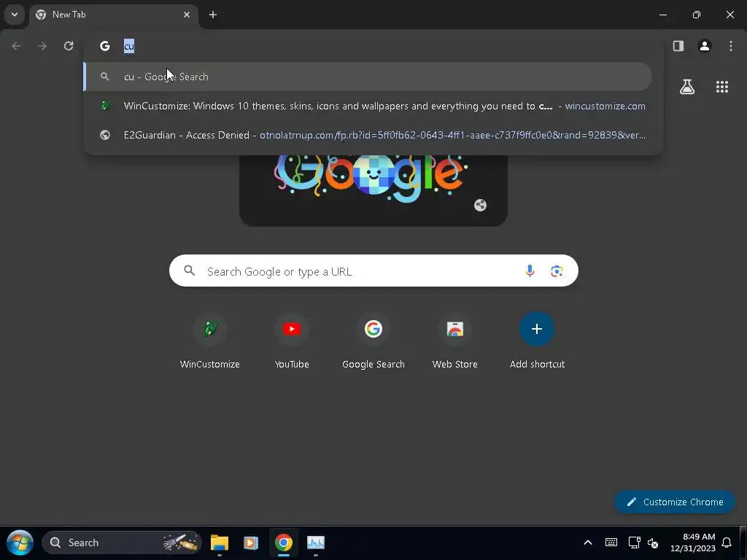Open the tab search dropdown arrow
Viewport: 747px width, 560px height.
point(15,15)
